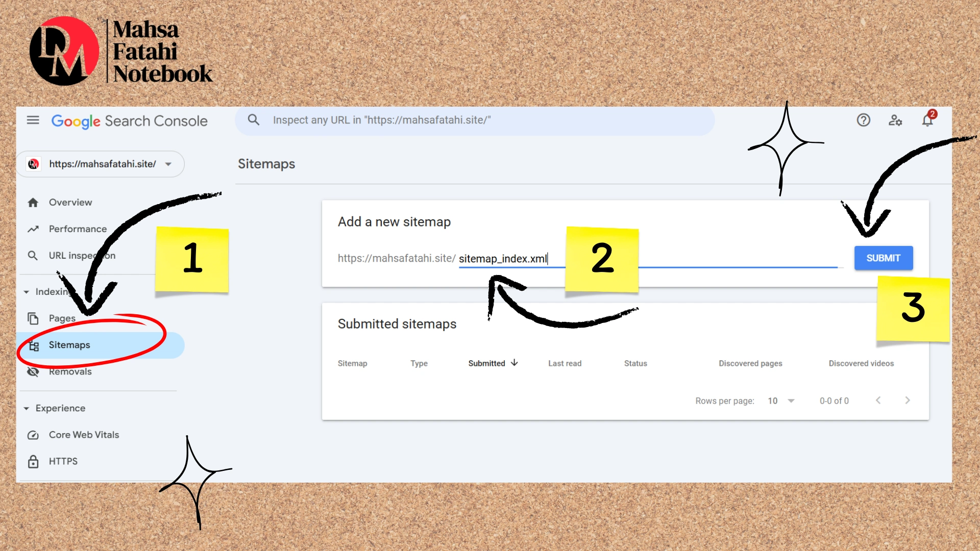Click the URL inspection magnifier icon

coord(33,256)
